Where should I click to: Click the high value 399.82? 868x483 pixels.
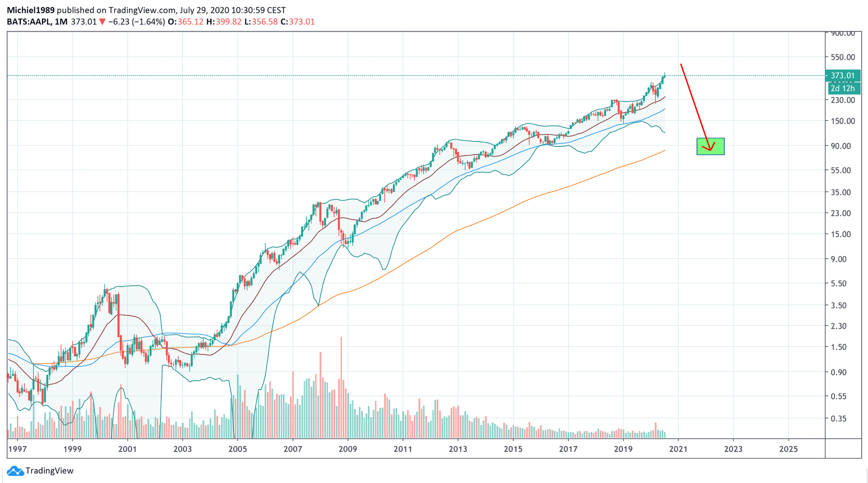[x=228, y=22]
